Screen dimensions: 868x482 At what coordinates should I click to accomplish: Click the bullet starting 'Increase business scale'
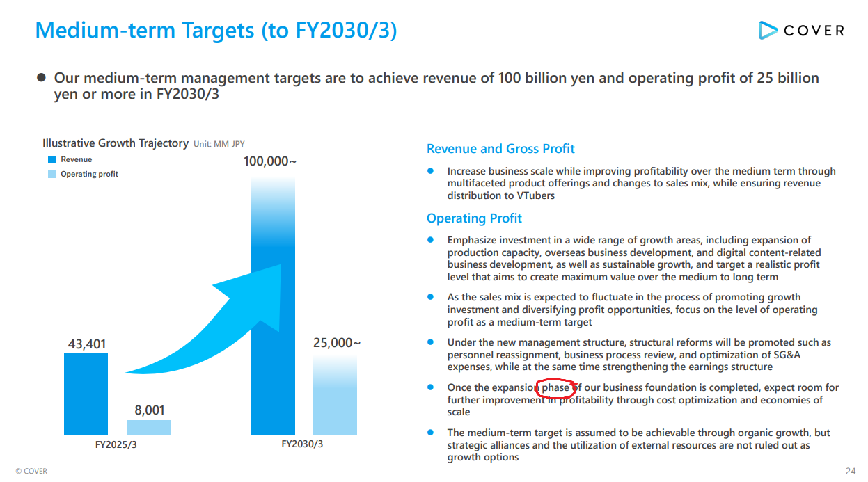click(642, 183)
